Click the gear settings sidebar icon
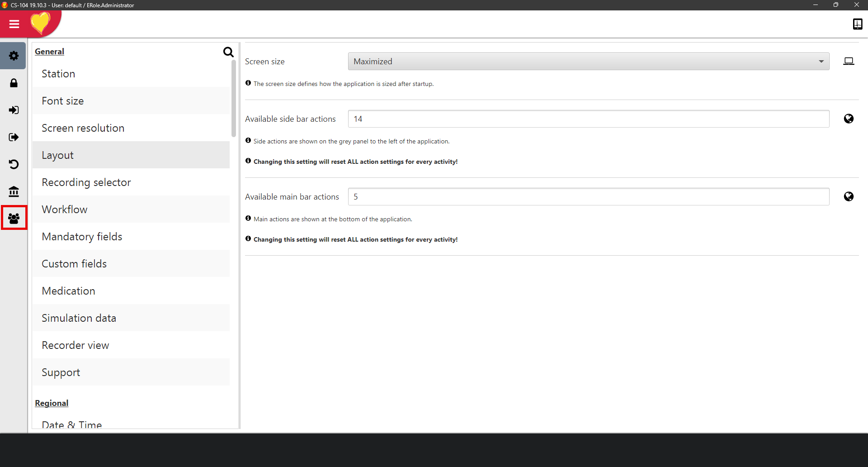Image resolution: width=868 pixels, height=467 pixels. coord(14,56)
